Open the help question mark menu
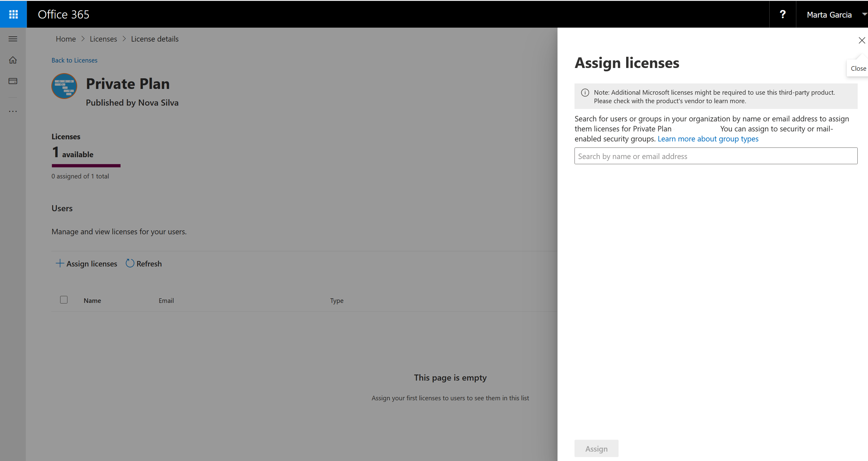This screenshot has width=868, height=461. (782, 15)
